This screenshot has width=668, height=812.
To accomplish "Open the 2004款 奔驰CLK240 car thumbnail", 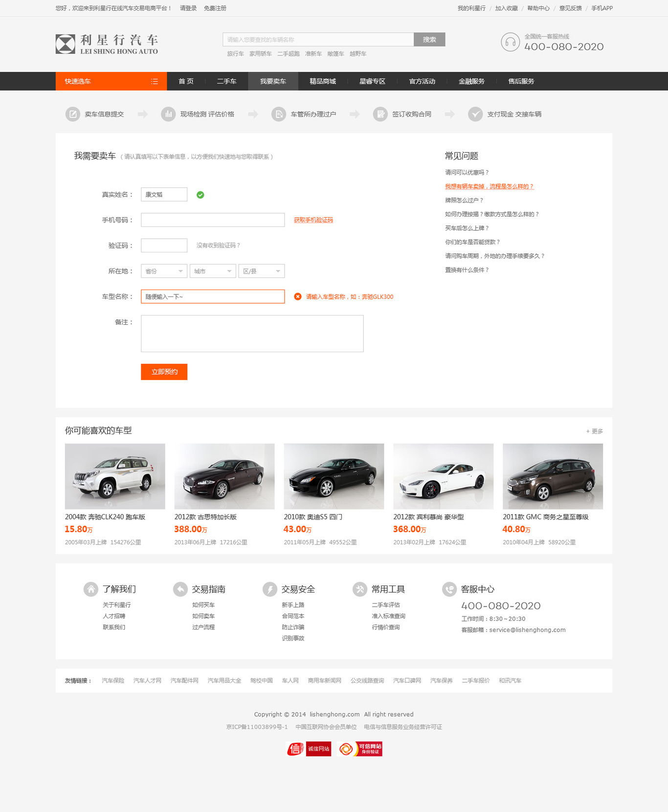I will click(115, 476).
